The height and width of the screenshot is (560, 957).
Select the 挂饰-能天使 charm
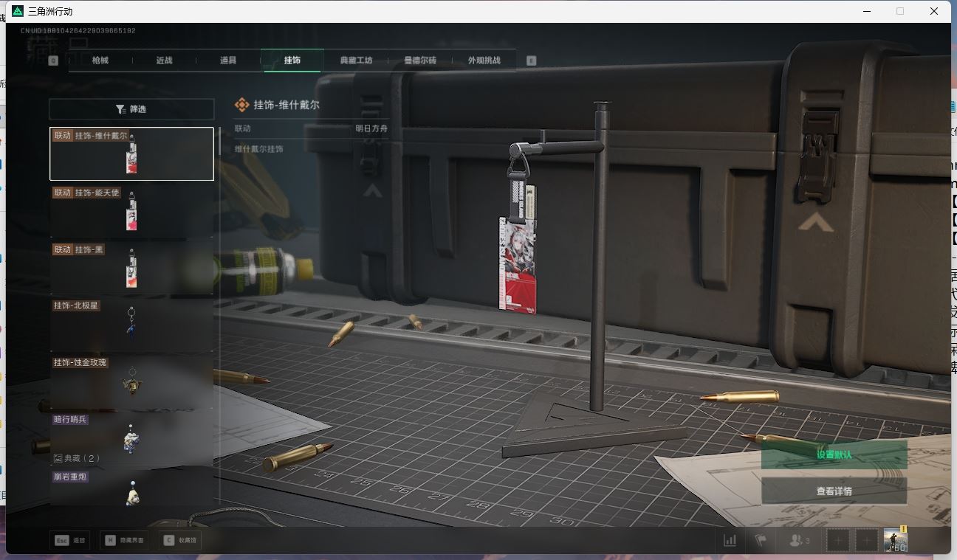point(131,210)
